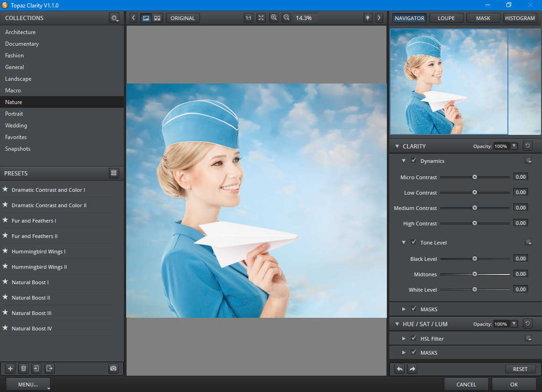Delete preset using trash icon
This screenshot has height=392, width=542.
click(23, 369)
